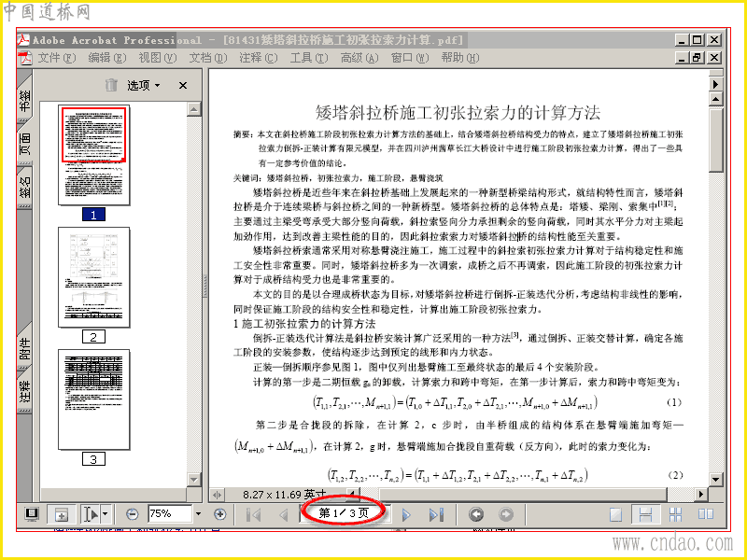Go to previous view green arrow
The image size is (747, 560).
click(x=476, y=514)
